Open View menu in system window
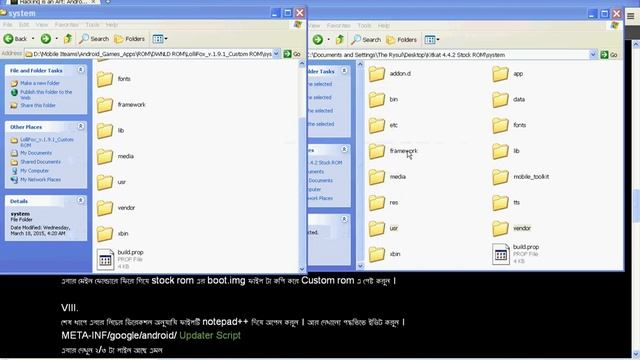The image size is (640, 360). 42,25
